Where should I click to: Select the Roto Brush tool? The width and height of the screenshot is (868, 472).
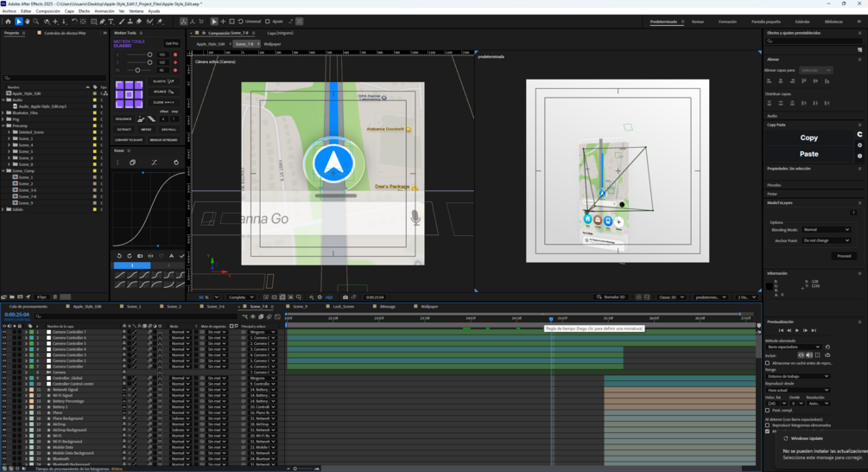click(149, 22)
